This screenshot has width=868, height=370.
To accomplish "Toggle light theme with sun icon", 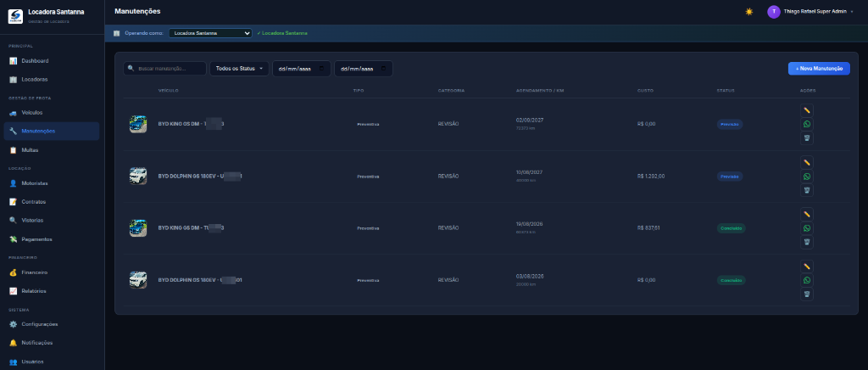I will (749, 12).
